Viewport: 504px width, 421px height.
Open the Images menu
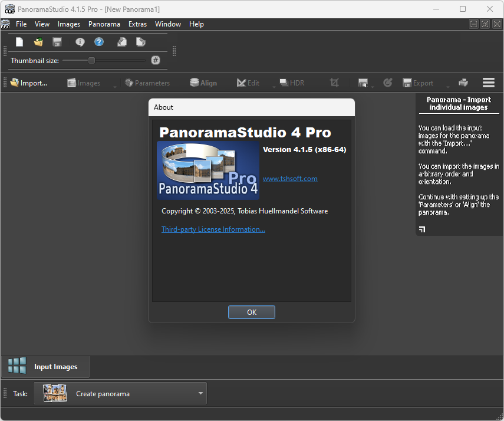(x=69, y=24)
